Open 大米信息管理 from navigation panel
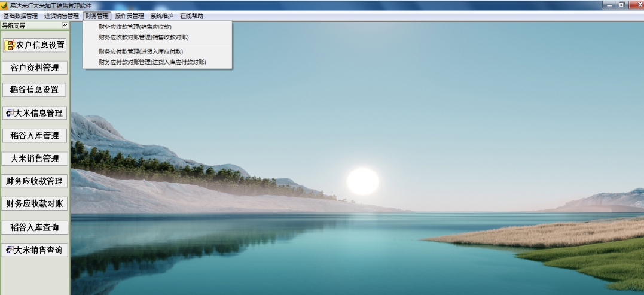The height and width of the screenshot is (295, 644). (x=35, y=113)
